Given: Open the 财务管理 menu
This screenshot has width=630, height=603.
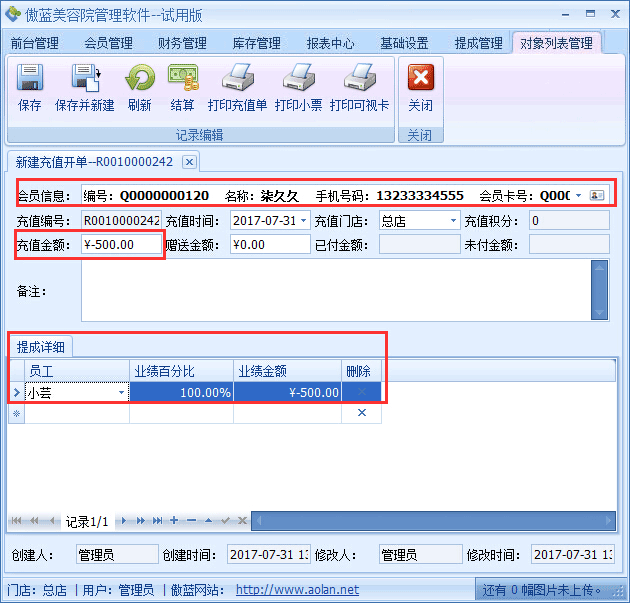Looking at the screenshot, I should click(182, 43).
